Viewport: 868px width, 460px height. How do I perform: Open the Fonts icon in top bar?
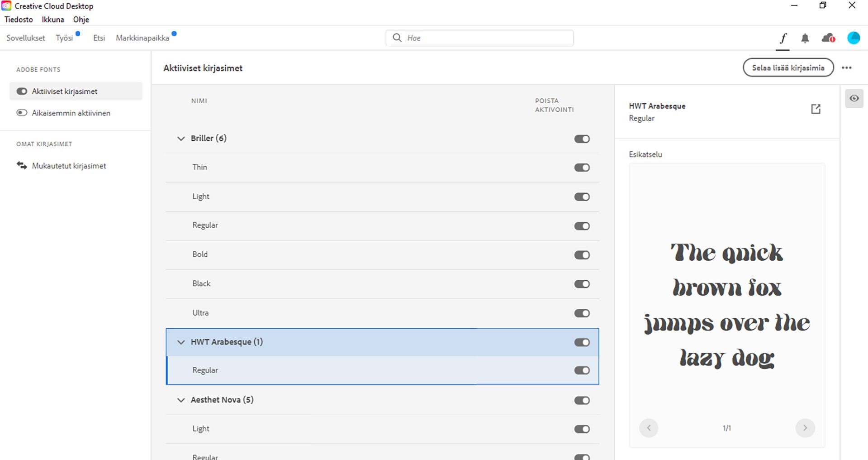click(x=783, y=38)
